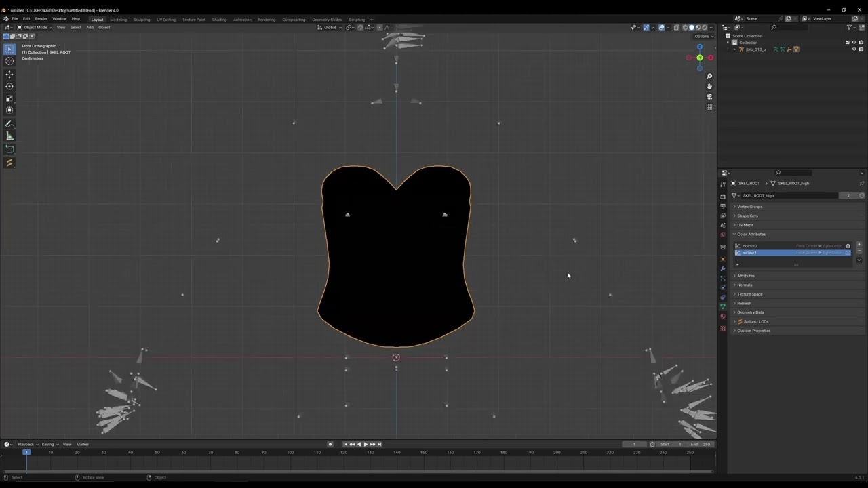
Task: Select the Measure tool
Action: point(9,136)
